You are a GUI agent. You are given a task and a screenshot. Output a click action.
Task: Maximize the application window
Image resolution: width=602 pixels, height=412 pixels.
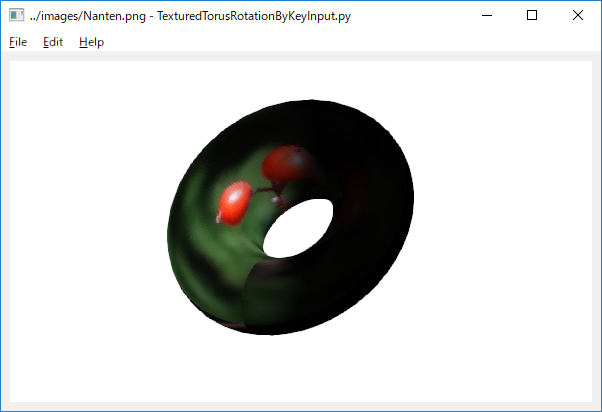532,15
